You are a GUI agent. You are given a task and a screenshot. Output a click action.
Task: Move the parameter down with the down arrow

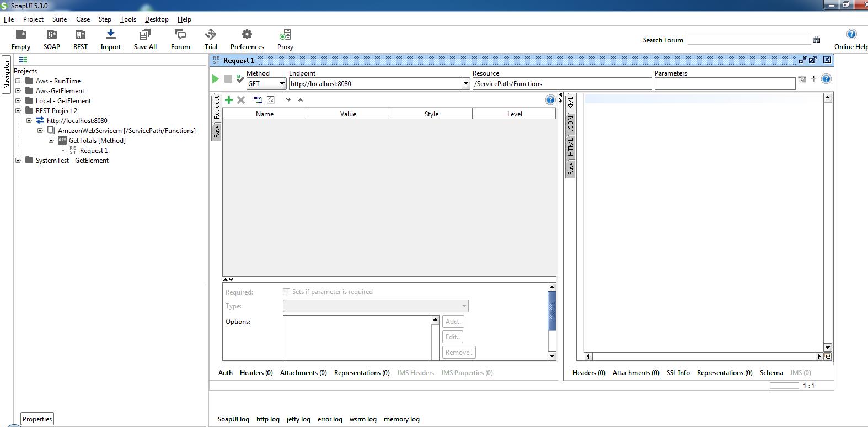click(288, 100)
